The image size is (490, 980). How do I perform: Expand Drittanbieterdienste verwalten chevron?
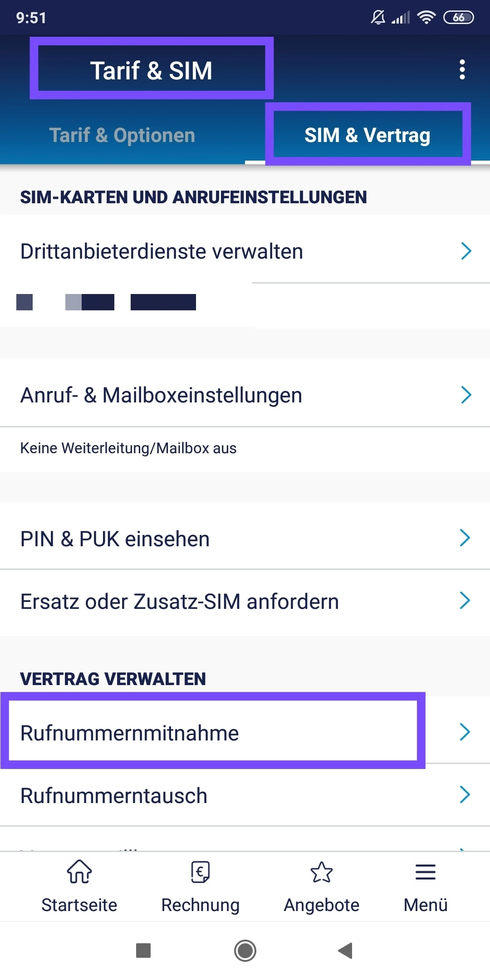pos(466,251)
